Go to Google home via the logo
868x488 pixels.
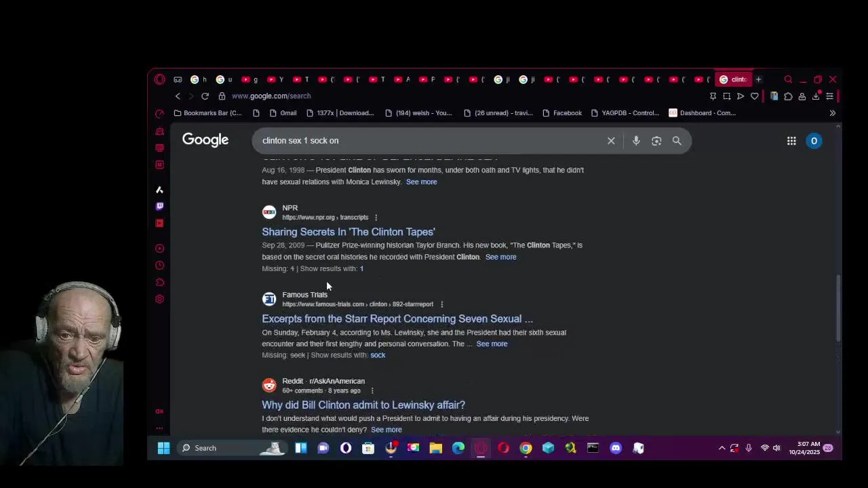pos(205,140)
